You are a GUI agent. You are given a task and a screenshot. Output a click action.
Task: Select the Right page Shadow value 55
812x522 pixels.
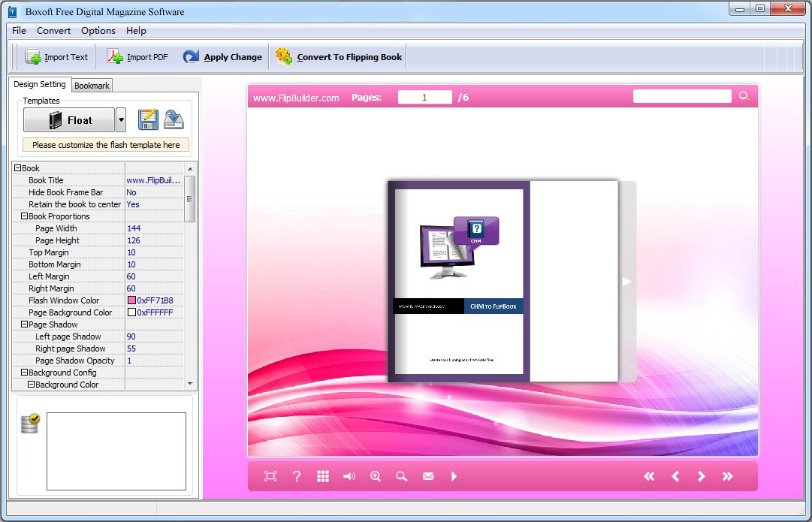154,349
